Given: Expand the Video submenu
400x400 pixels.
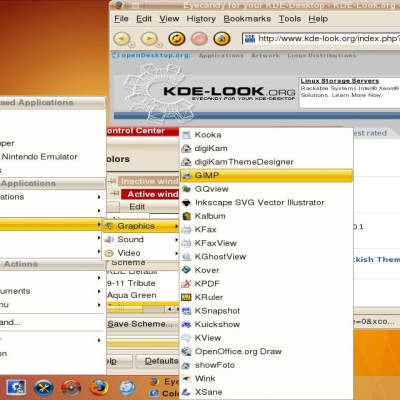Looking at the screenshot, I should [x=141, y=253].
